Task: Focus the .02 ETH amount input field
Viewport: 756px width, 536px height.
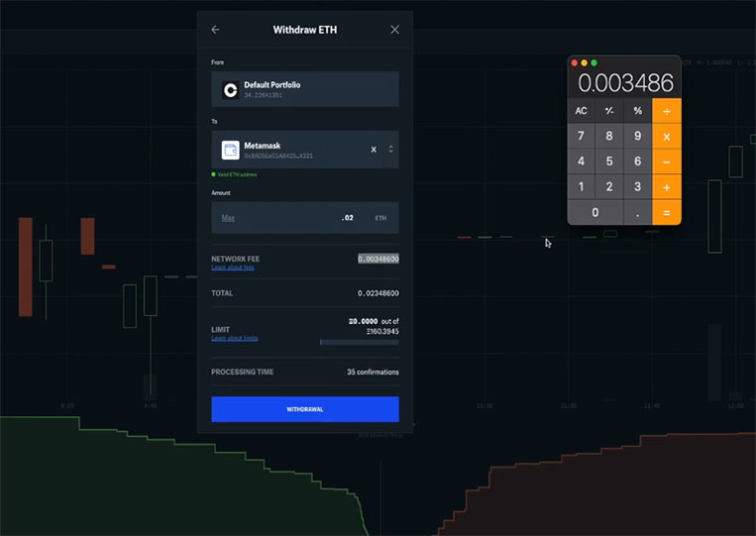Action: tap(305, 218)
